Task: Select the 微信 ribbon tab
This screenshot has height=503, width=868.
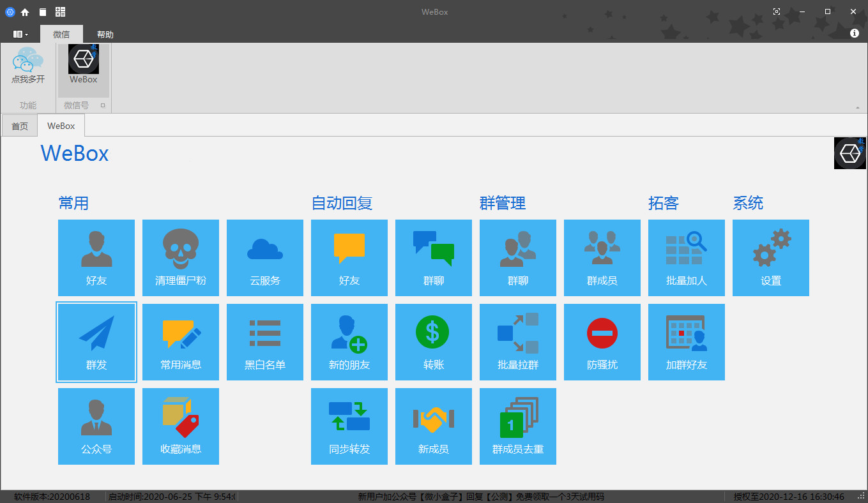Action: 62,34
